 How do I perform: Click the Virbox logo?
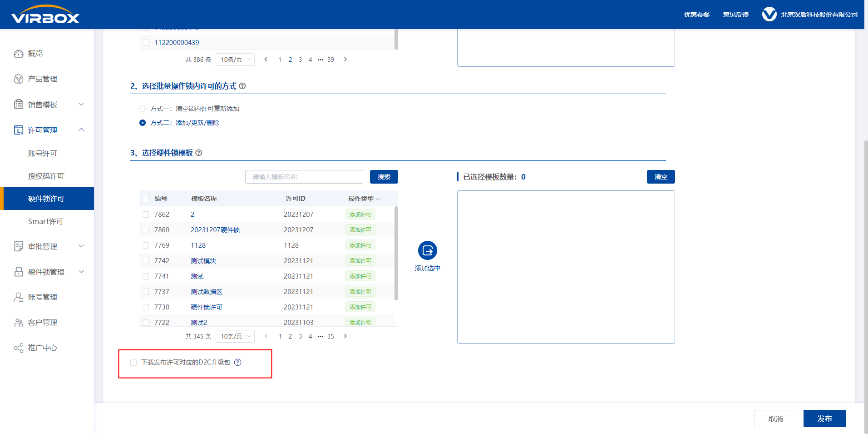pos(45,15)
